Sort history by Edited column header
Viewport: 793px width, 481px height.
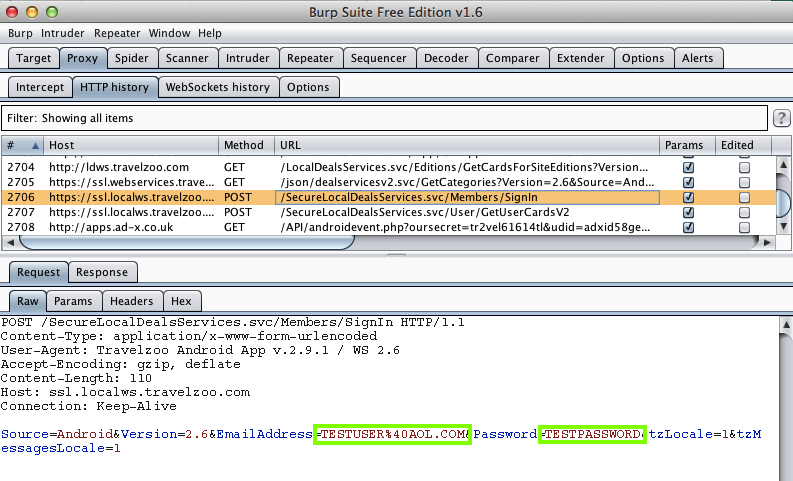(x=743, y=146)
